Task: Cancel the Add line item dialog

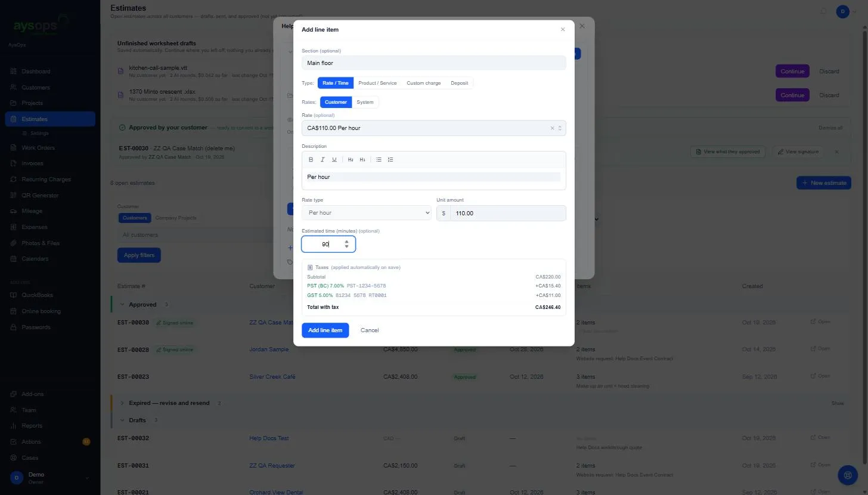Action: pyautogui.click(x=370, y=330)
